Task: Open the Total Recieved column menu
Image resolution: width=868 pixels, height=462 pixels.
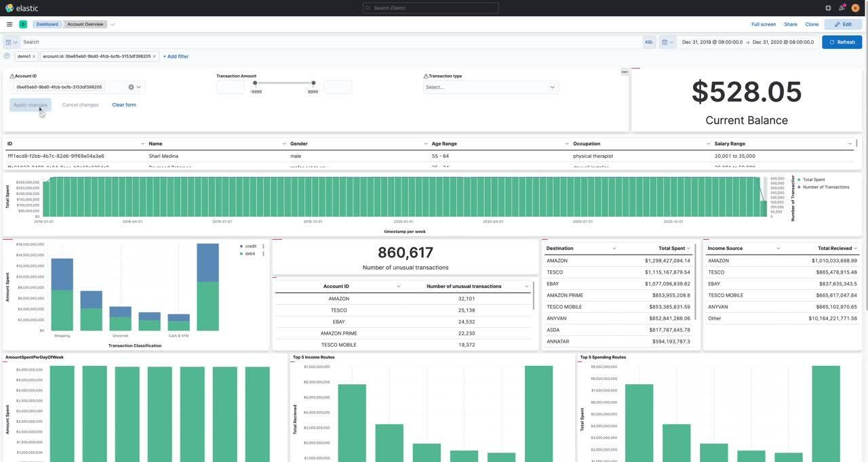Action: 856,249
